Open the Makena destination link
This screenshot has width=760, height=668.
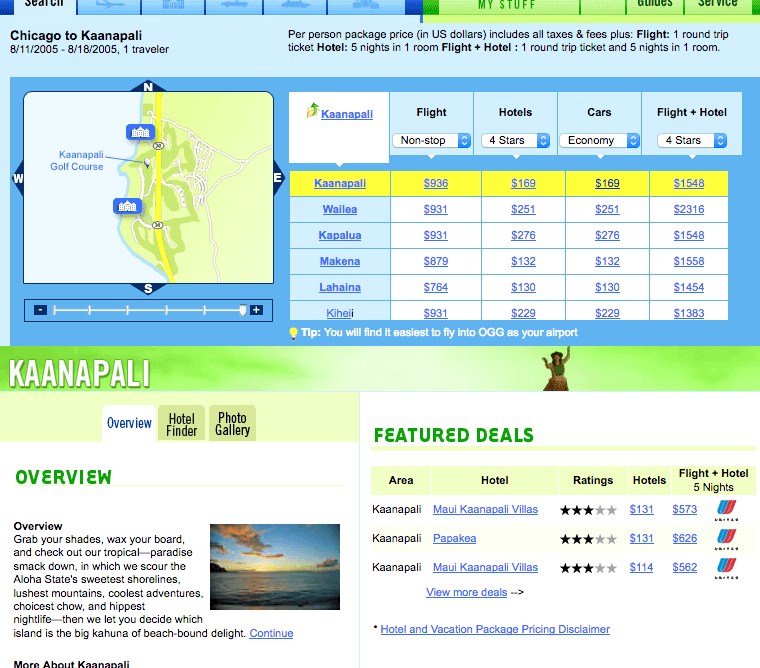340,261
